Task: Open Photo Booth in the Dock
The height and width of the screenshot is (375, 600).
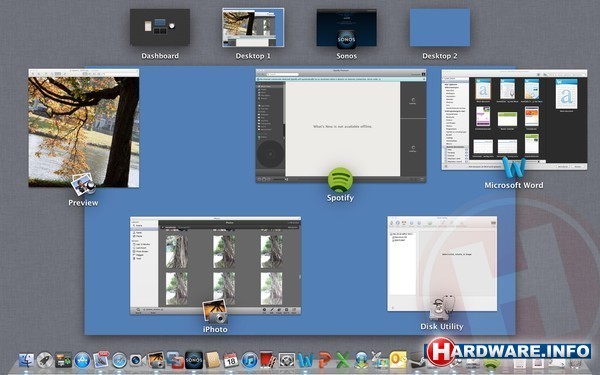Action: point(268,360)
